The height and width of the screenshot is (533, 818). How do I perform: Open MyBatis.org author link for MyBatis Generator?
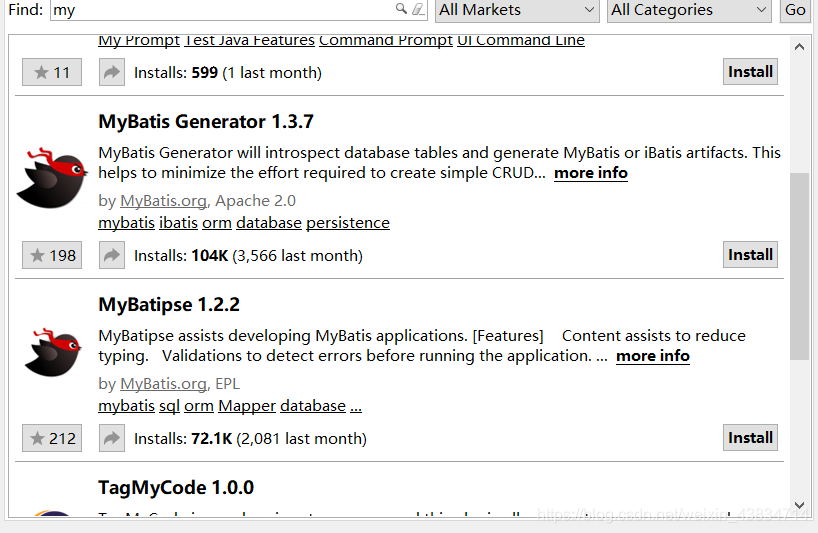tap(163, 201)
